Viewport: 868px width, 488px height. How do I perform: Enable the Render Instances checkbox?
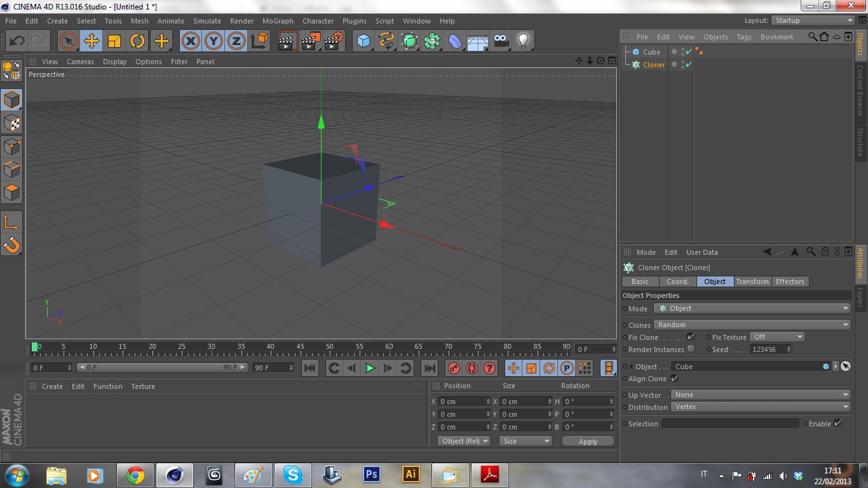pyautogui.click(x=691, y=349)
